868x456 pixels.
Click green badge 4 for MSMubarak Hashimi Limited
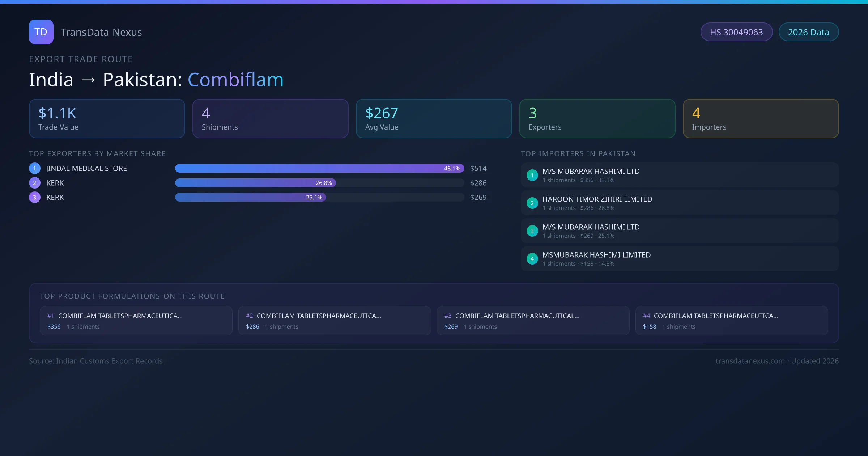click(x=532, y=259)
